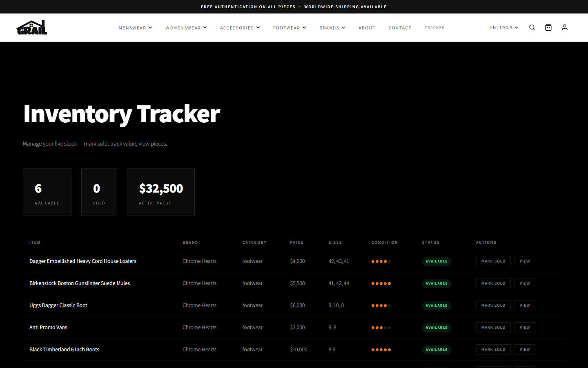Screen dimensions: 588x368
Task: Click condition dots for Birkenstock Boston Mules
Action: pyautogui.click(x=381, y=283)
